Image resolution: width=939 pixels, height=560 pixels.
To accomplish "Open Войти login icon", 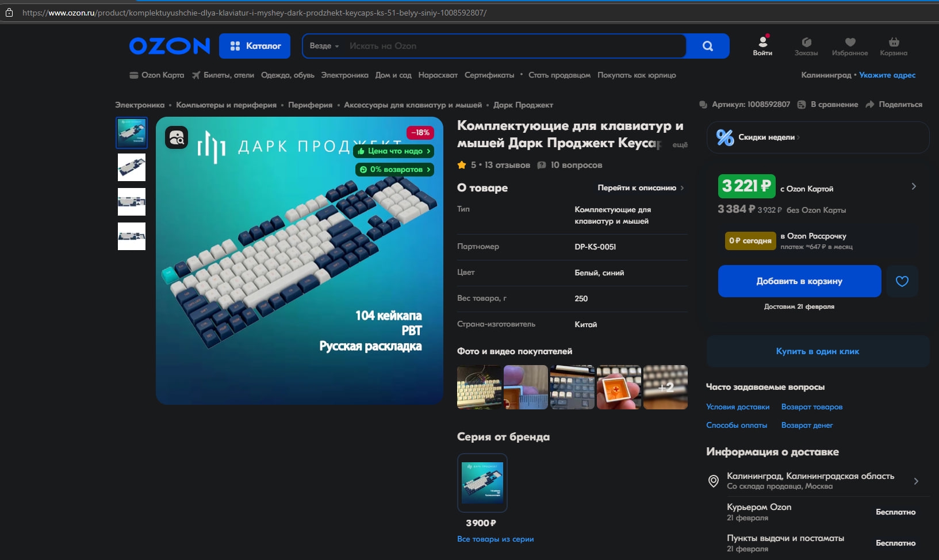I will [x=762, y=46].
